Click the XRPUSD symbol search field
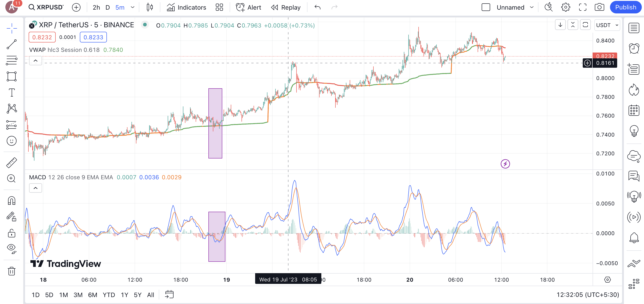 [46, 7]
